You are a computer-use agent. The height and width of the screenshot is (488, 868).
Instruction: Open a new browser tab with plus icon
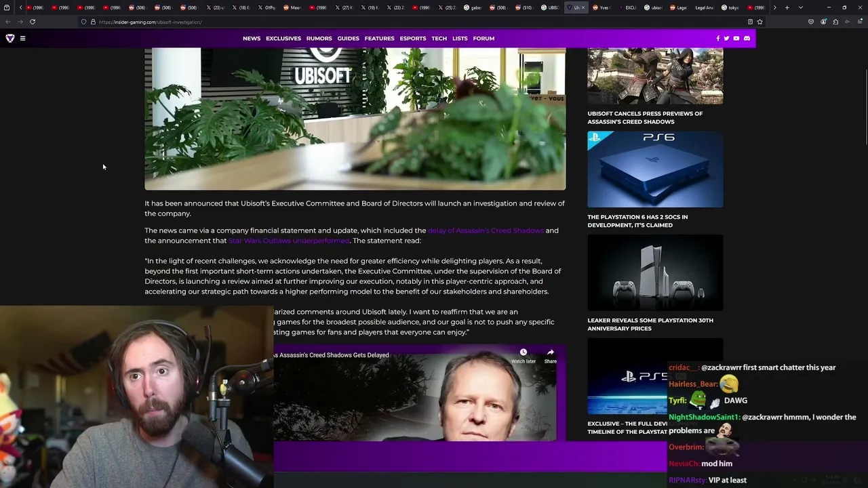pyautogui.click(x=787, y=7)
